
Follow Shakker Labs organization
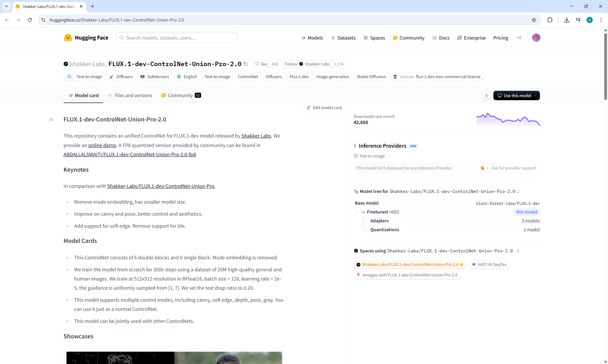pos(291,64)
